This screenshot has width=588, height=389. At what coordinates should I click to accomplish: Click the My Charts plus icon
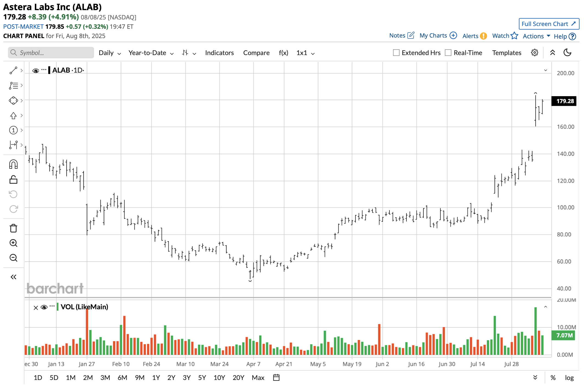[453, 35]
